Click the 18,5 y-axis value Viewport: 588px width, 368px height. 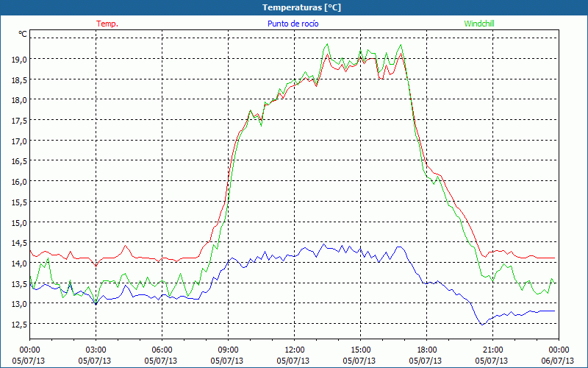[x=20, y=79]
